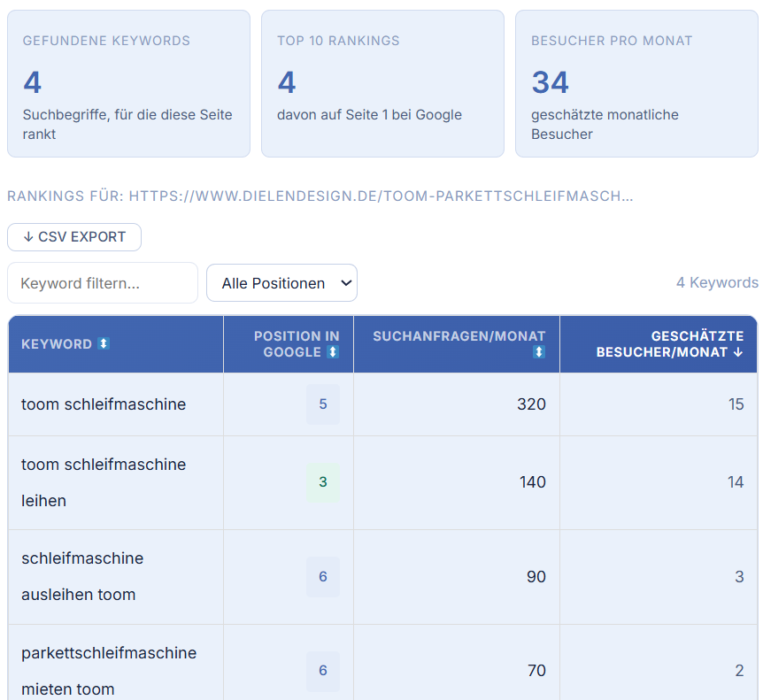
Task: Click the Rankings für URL heading
Action: point(320,196)
